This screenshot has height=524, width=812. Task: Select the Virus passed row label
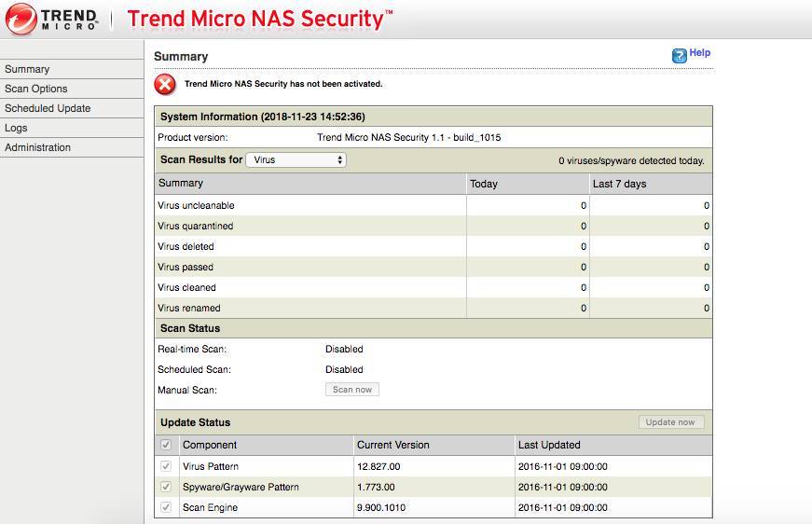pos(186,268)
